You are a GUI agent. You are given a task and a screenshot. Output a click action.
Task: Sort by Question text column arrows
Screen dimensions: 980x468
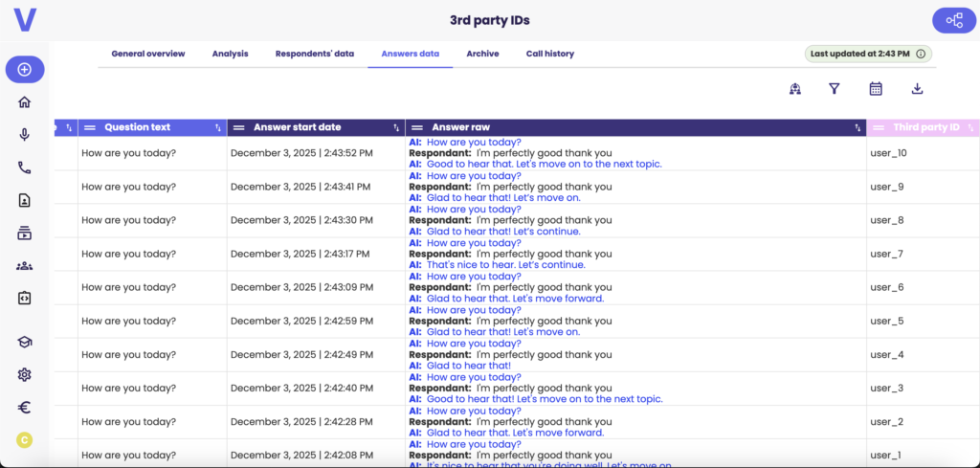click(x=218, y=127)
